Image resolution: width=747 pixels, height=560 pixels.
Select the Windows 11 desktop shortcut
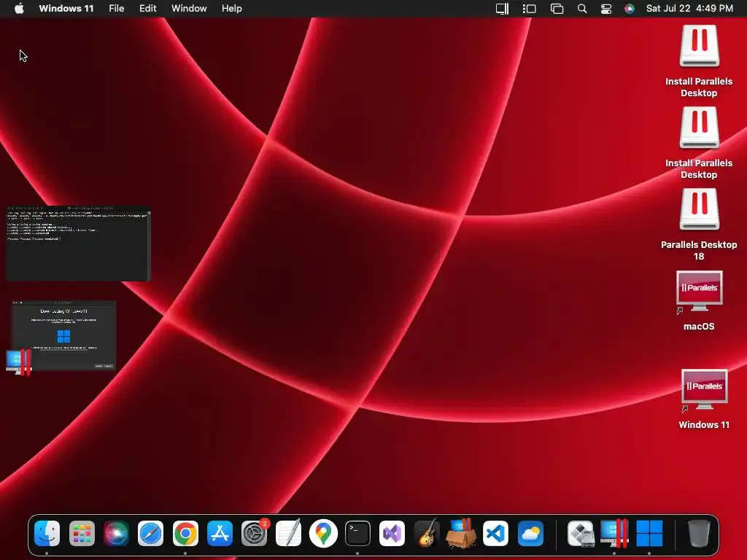[704, 389]
